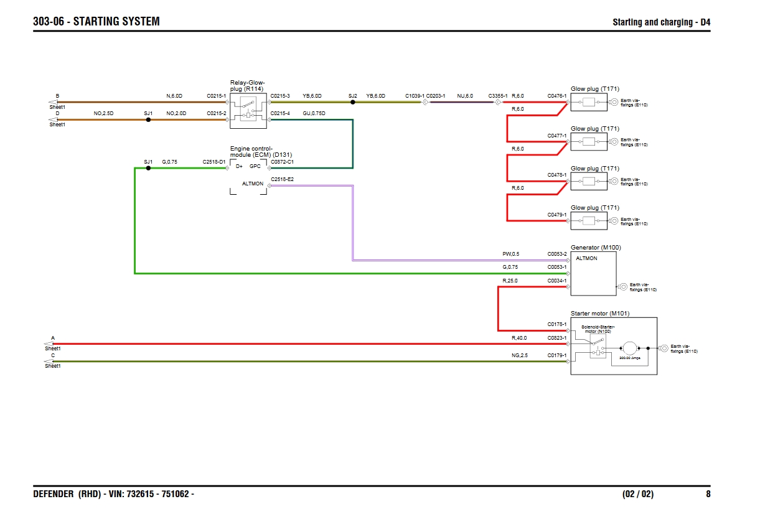
Task: Click the page number 8 in footer
Action: 708,494
